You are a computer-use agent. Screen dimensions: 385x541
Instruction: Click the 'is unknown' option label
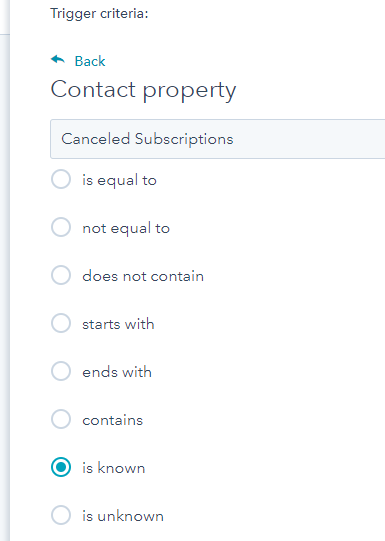click(123, 516)
